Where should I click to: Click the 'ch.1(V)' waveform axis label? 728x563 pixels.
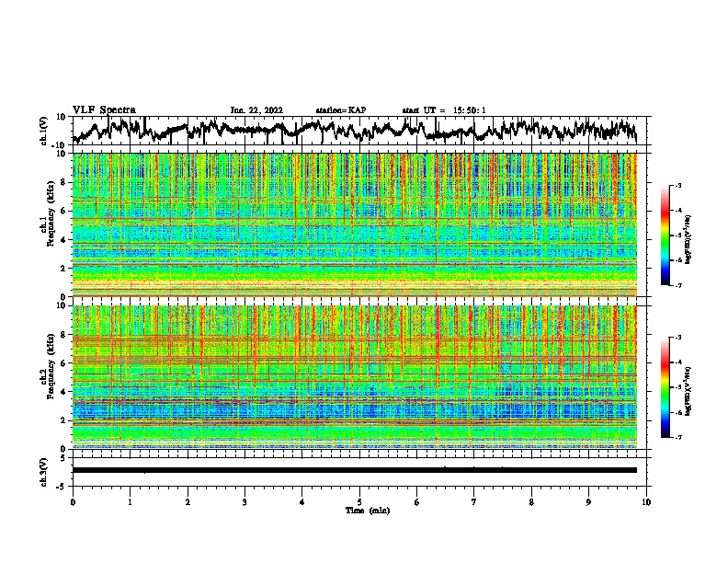click(x=44, y=131)
